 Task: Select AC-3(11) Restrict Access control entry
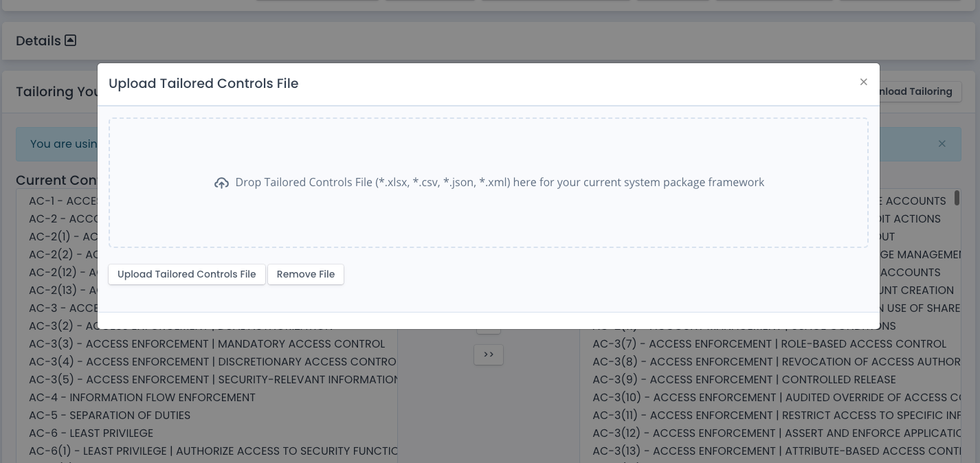[777, 416]
